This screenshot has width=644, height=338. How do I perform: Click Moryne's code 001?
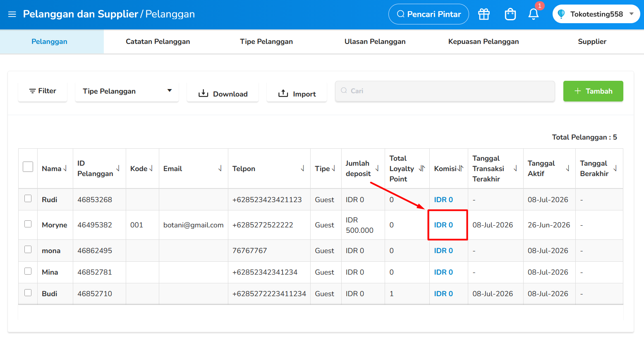point(136,225)
